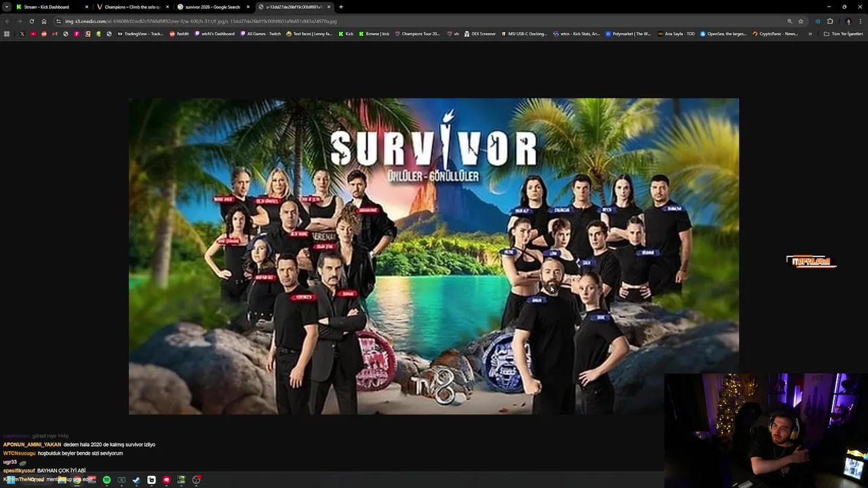Open the wtcN's Dashboard bookmark
The height and width of the screenshot is (488, 868).
[x=214, y=34]
